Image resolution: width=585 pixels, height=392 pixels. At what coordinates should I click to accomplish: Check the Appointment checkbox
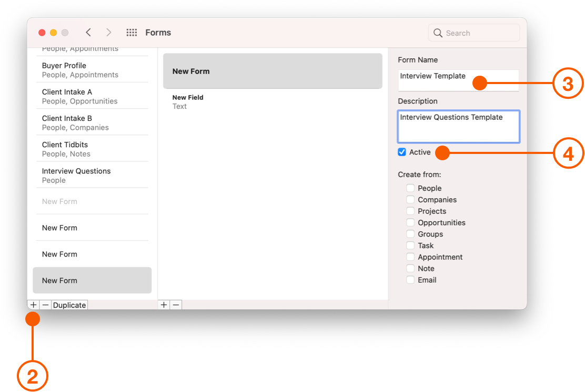(x=410, y=257)
